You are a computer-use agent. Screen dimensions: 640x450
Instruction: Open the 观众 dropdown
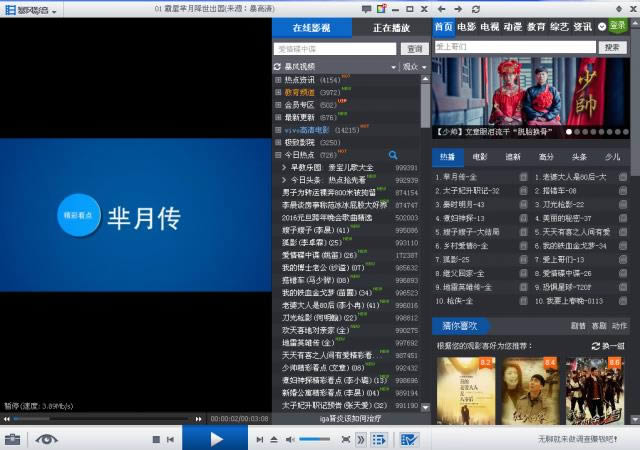point(414,67)
